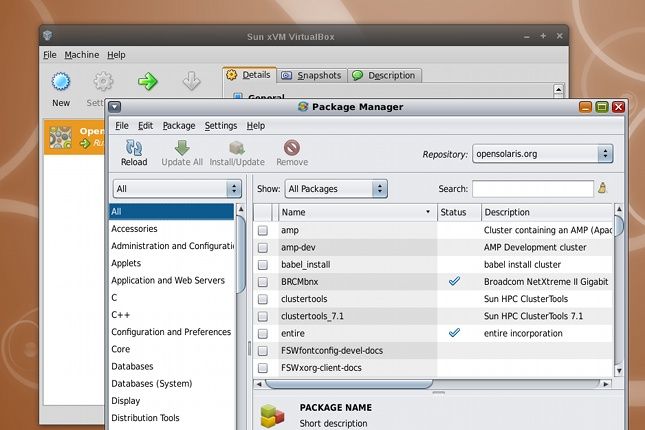The width and height of the screenshot is (645, 430).
Task: Click into the Search input field
Action: coord(533,189)
